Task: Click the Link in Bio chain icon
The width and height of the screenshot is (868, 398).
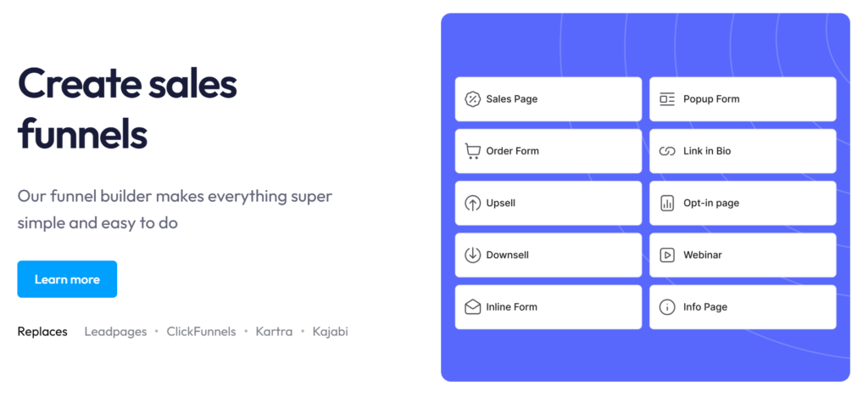Action: 667,151
